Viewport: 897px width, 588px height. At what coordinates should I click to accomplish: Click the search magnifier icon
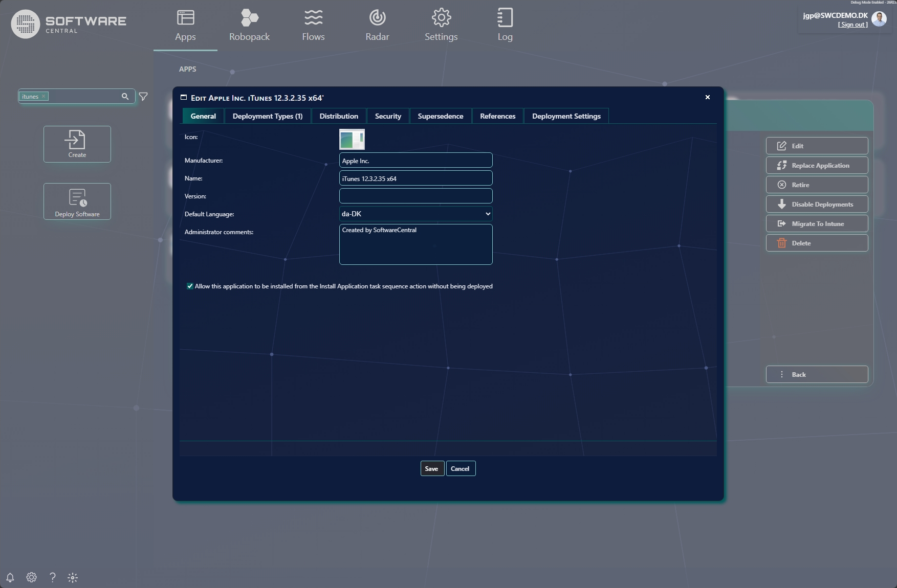[125, 96]
